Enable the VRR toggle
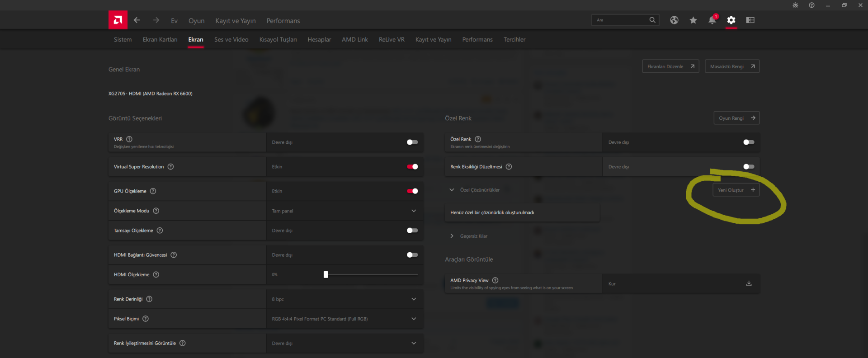 (x=412, y=142)
